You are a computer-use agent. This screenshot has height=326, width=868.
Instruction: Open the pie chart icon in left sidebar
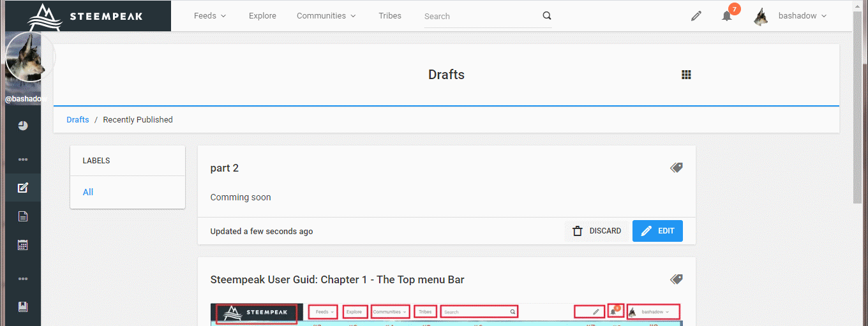coord(23,126)
